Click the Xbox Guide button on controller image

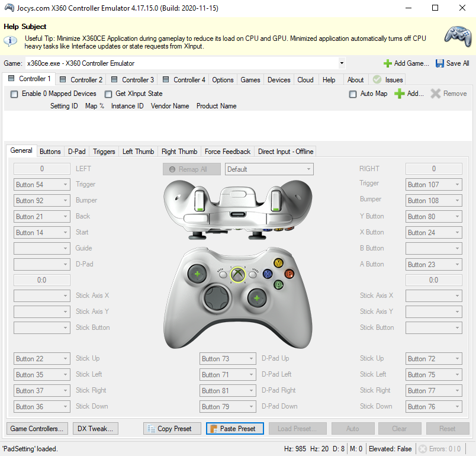[x=237, y=274]
